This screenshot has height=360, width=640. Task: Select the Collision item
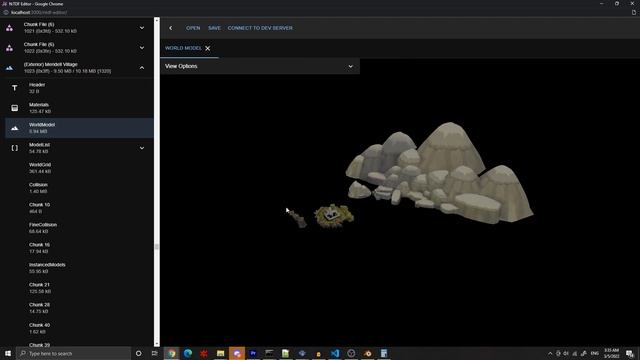pos(79,188)
